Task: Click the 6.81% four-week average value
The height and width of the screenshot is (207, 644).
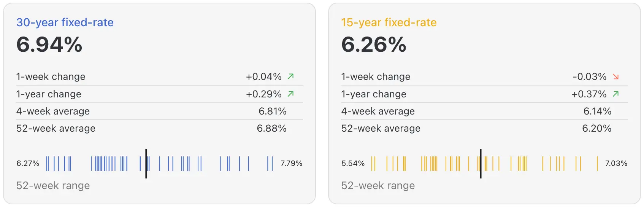Action: 272,111
